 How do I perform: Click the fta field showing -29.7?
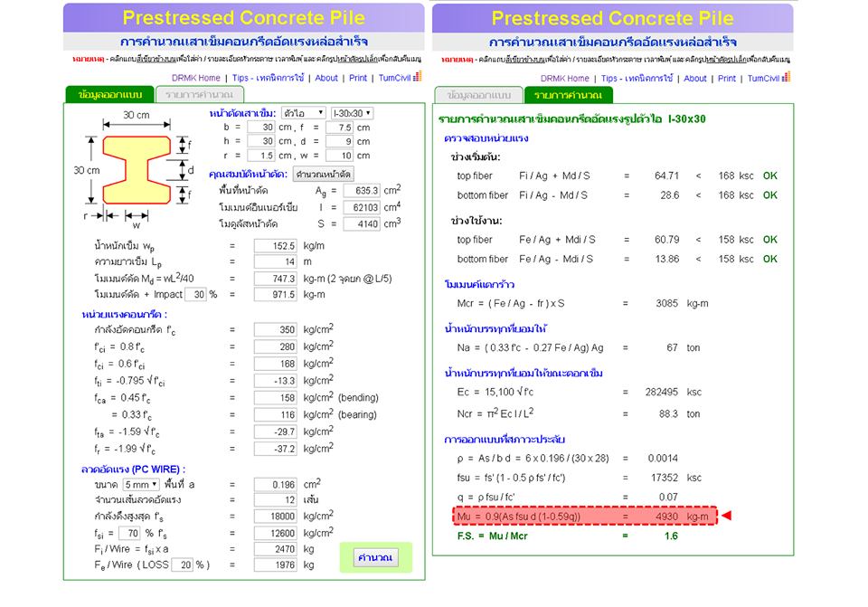point(275,432)
